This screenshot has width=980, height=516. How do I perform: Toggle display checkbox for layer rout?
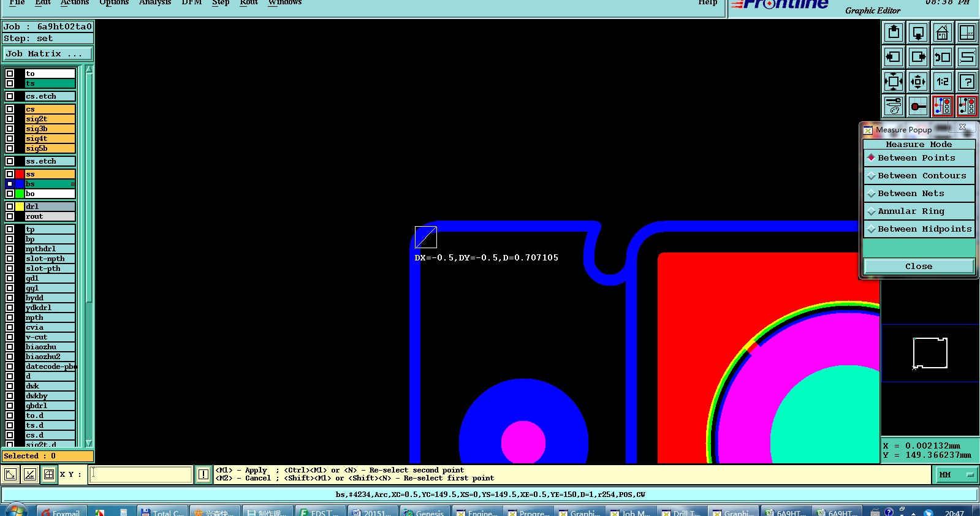click(x=10, y=216)
